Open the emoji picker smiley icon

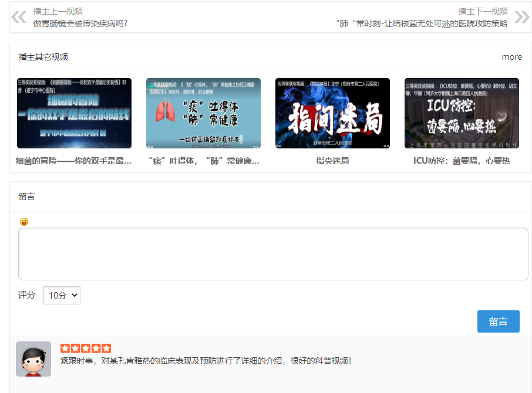pyautogui.click(x=24, y=222)
